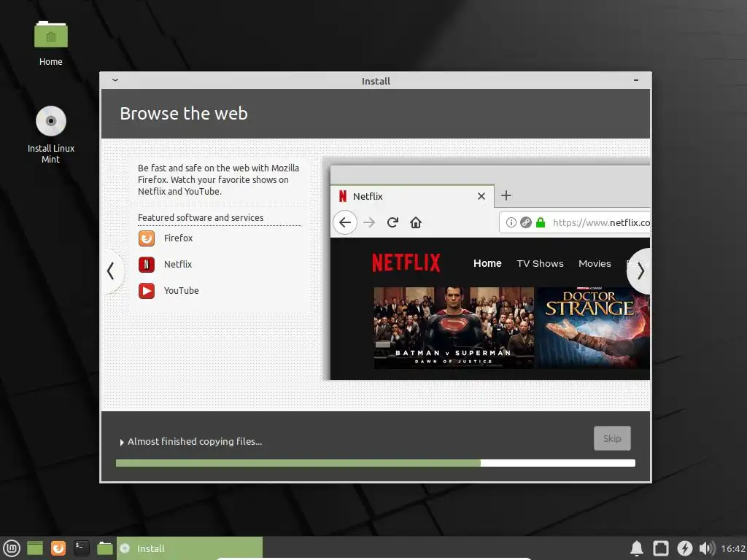The image size is (747, 560).
Task: Click the netflix.com address field
Action: click(x=575, y=222)
